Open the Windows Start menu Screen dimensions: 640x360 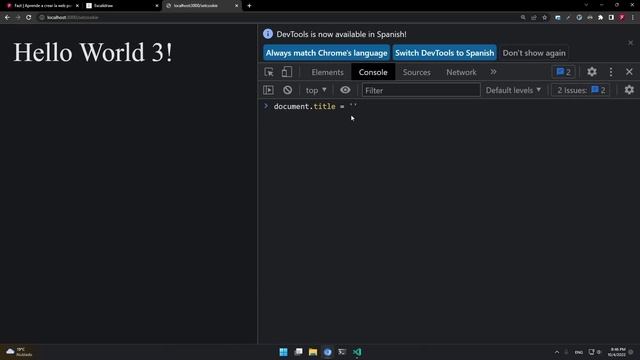283,352
